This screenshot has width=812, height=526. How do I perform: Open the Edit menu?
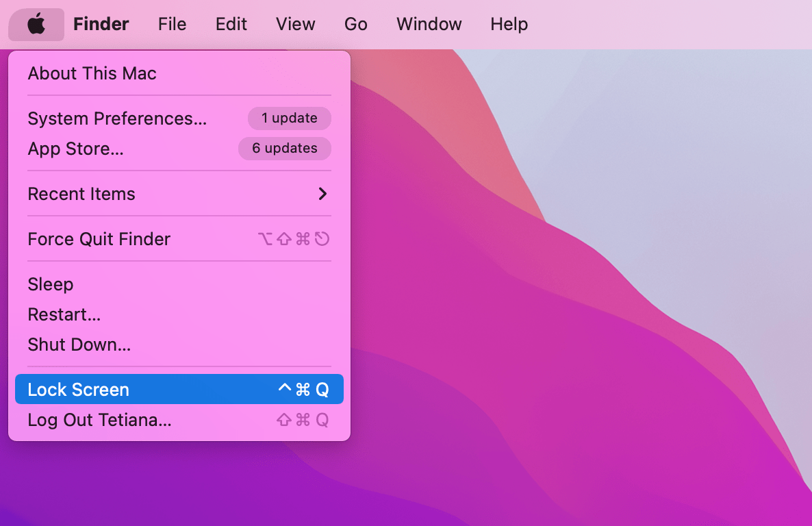coord(231,24)
